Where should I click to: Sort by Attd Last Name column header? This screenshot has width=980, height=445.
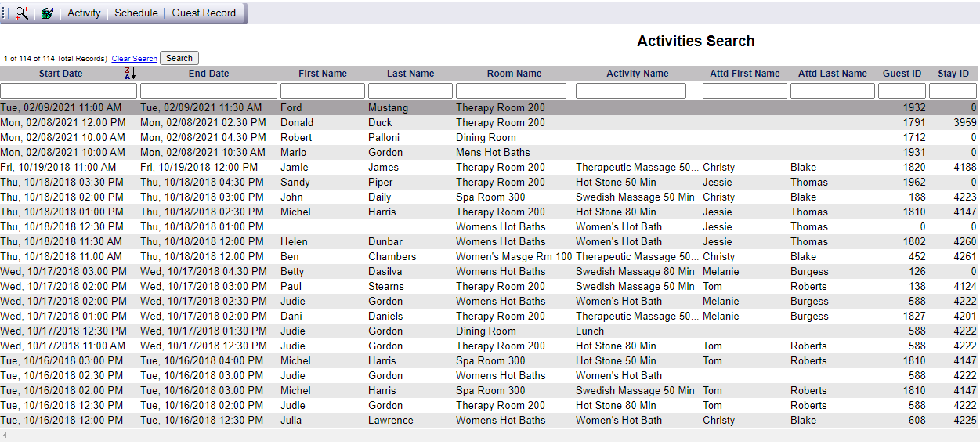[833, 73]
